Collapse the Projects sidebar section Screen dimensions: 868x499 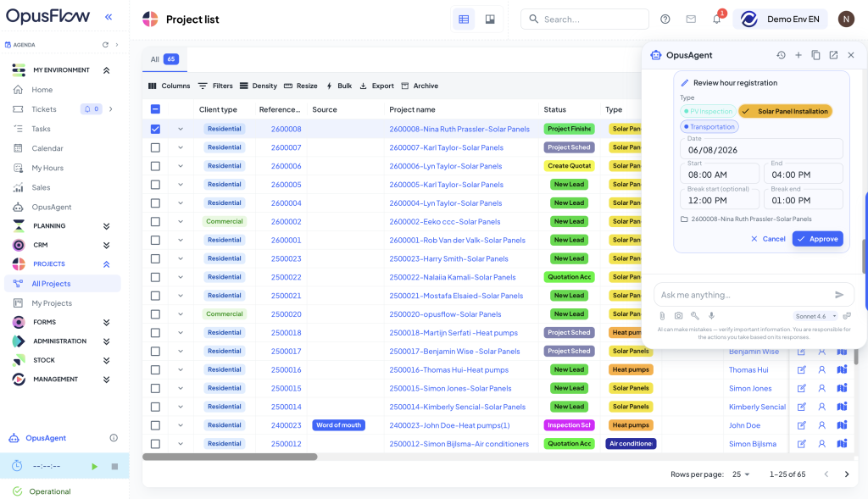[x=106, y=263]
